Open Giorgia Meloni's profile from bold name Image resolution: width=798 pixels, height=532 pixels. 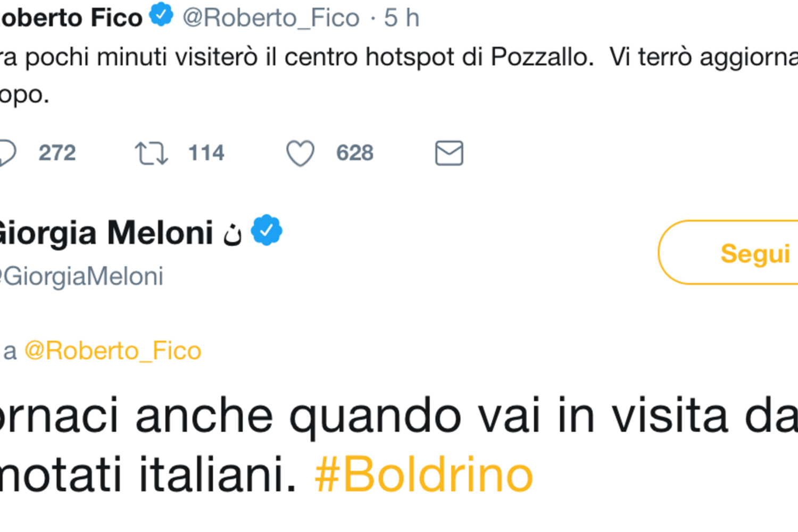106,233
